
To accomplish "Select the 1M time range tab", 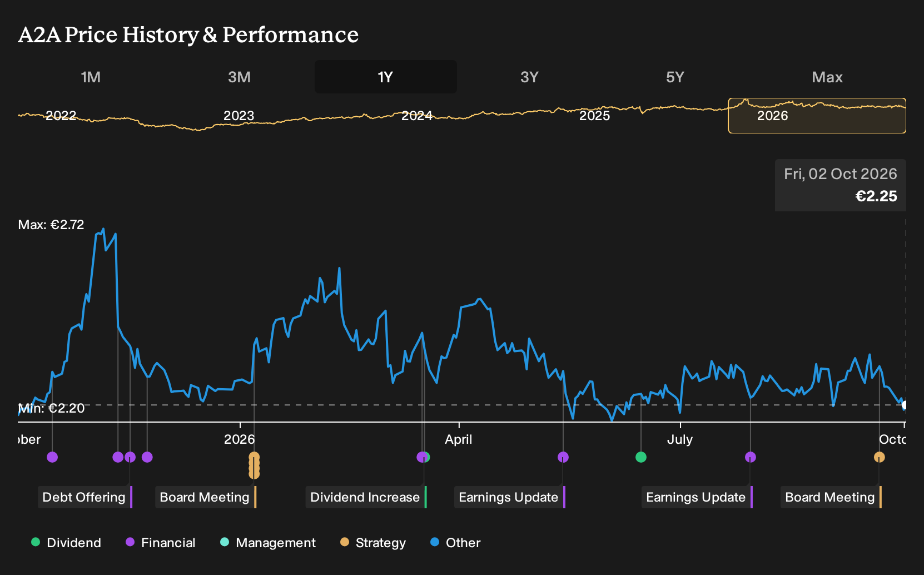I will [91, 77].
